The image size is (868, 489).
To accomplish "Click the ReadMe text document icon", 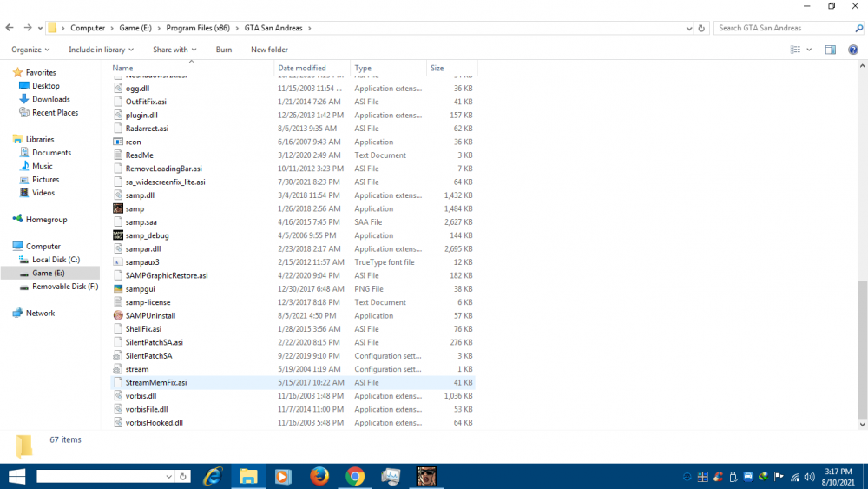I will coord(118,155).
